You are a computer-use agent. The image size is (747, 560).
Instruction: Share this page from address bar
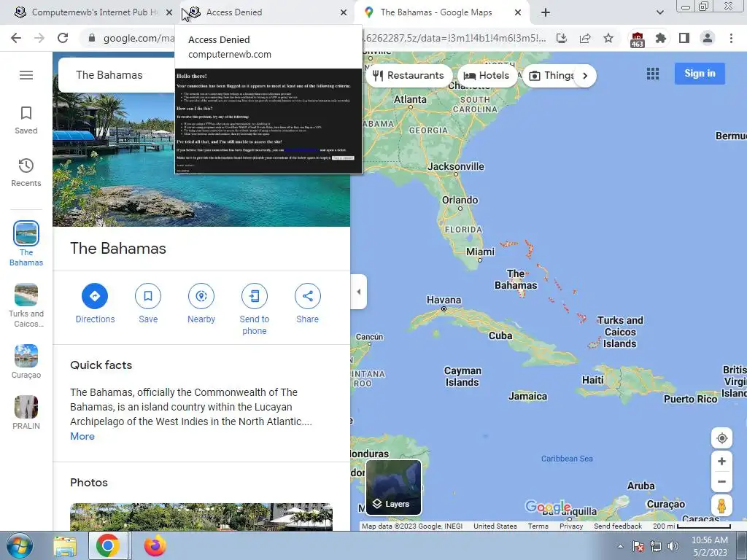(x=585, y=38)
